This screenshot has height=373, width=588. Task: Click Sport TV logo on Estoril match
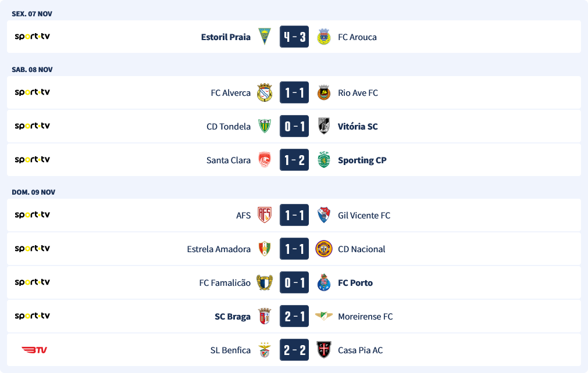(33, 36)
